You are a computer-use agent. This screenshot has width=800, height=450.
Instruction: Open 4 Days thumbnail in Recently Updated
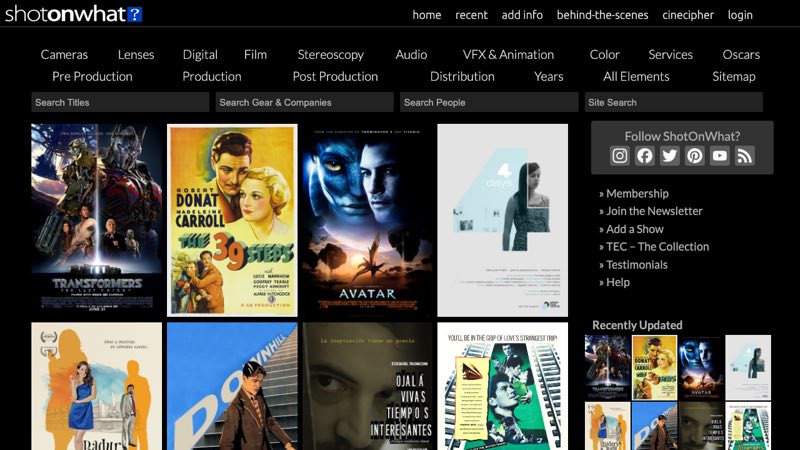pyautogui.click(x=748, y=367)
